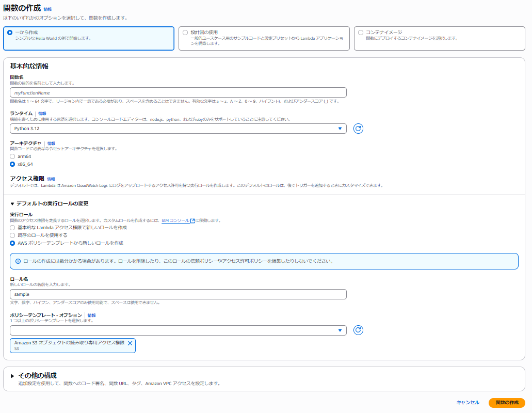Collapse デフォルトの実行ロールの変更 section
This screenshot has height=413, width=532.
coord(12,203)
